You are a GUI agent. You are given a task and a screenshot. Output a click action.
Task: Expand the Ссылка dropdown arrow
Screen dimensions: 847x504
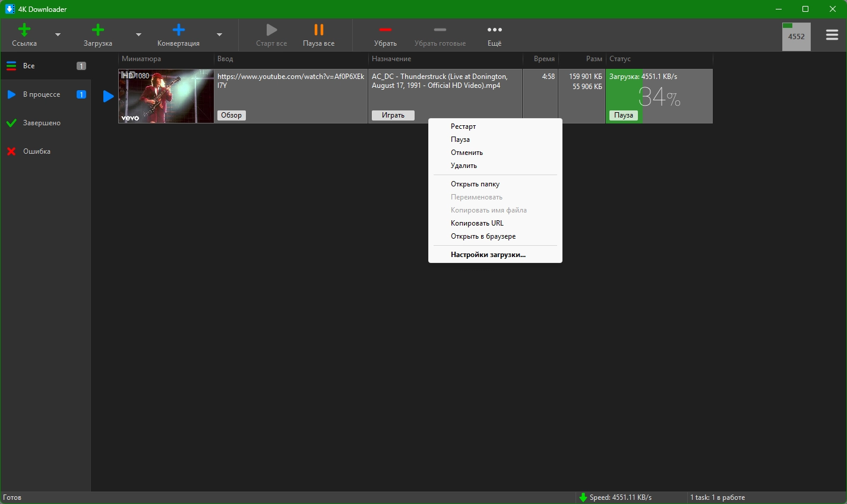pyautogui.click(x=58, y=35)
